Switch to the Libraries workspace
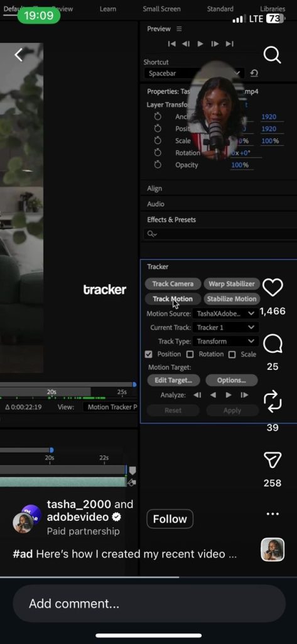The image size is (297, 644). click(273, 9)
